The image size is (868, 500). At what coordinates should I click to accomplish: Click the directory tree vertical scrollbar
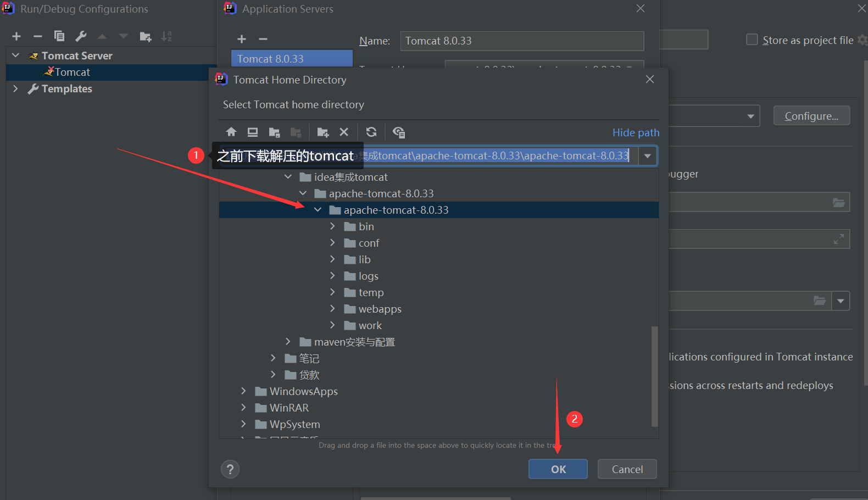pos(654,376)
